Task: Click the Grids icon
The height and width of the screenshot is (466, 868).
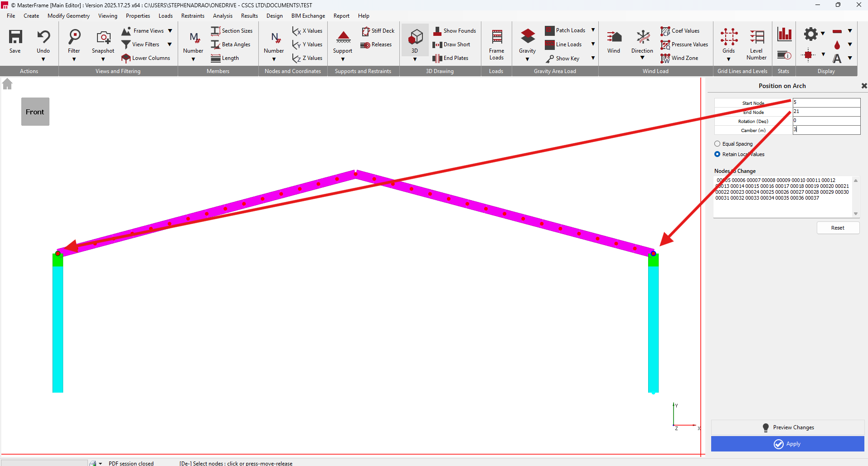Action: (x=729, y=37)
